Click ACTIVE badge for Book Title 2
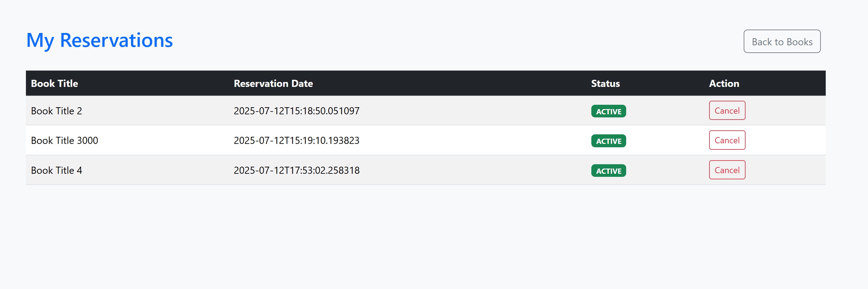Viewport: 868px width, 289px height. point(609,111)
